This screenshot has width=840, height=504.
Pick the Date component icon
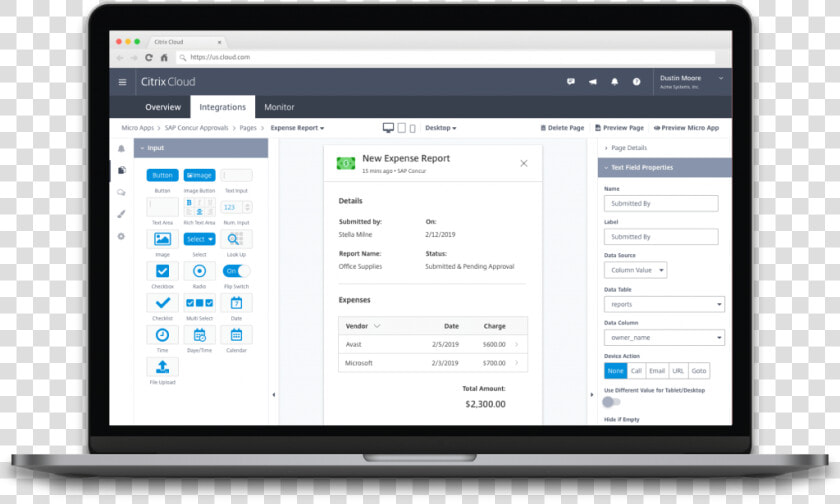click(236, 303)
